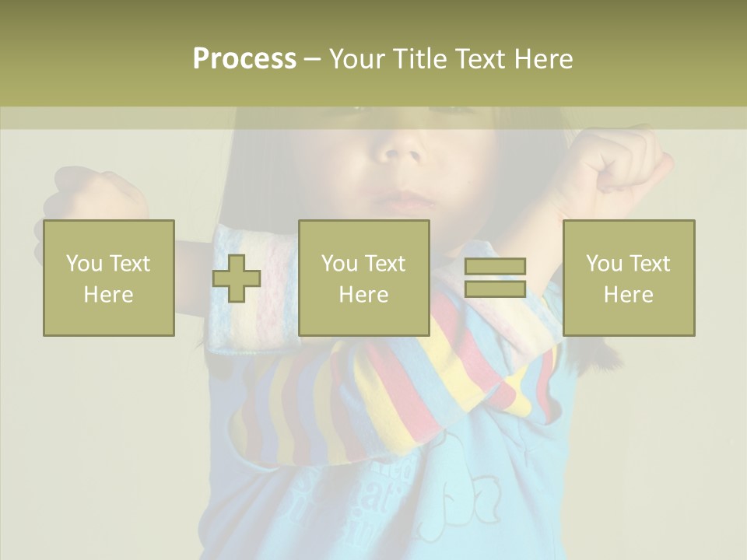Click the plus sign between the boxes
747x560 pixels.
point(237,278)
